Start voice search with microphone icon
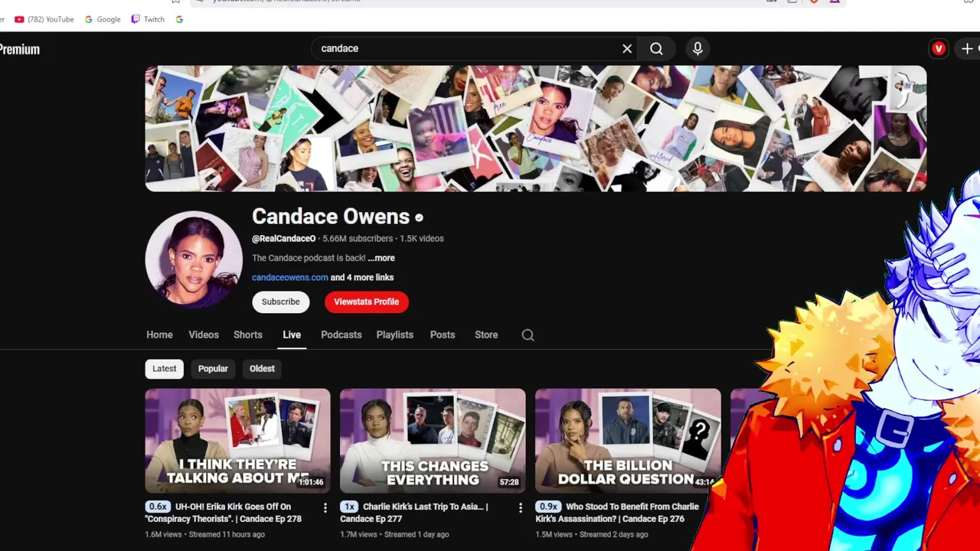The height and width of the screenshot is (551, 980). tap(697, 48)
